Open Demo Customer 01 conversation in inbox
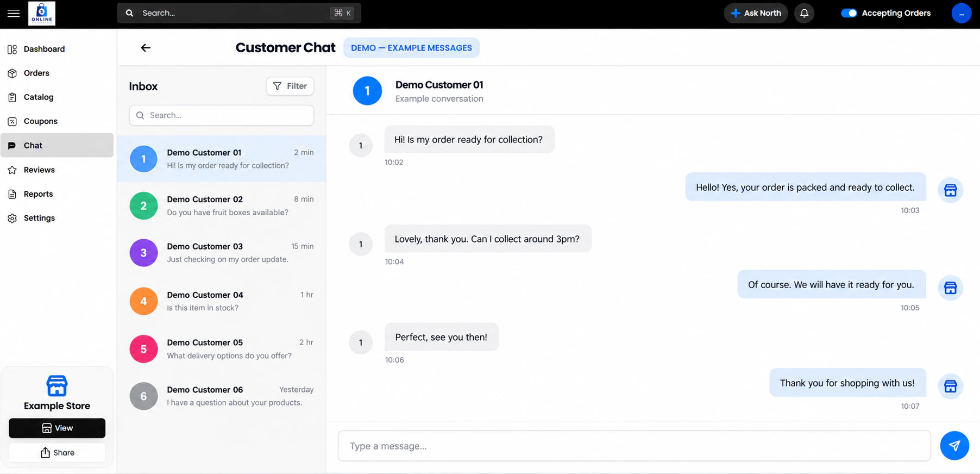 click(222, 159)
